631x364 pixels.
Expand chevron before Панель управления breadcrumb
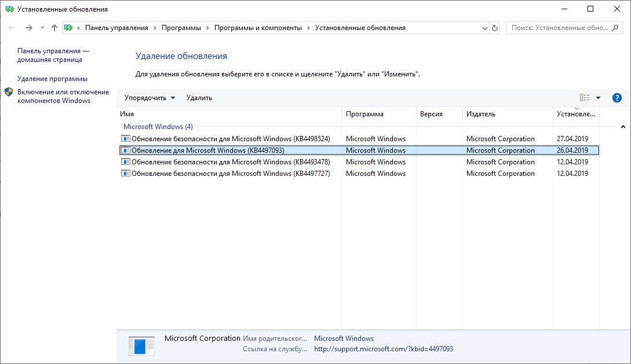click(78, 28)
